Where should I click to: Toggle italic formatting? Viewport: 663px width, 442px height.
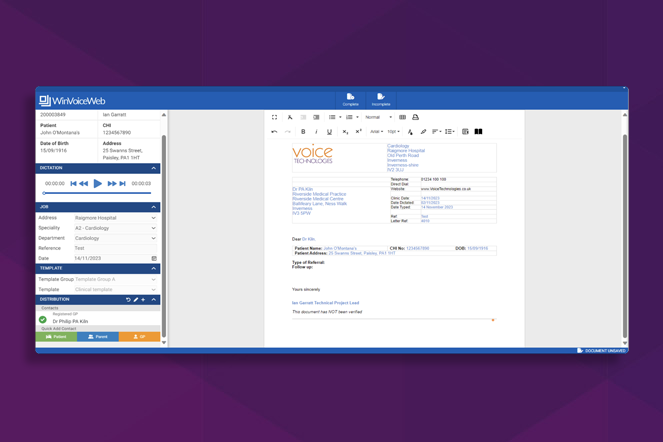[317, 131]
